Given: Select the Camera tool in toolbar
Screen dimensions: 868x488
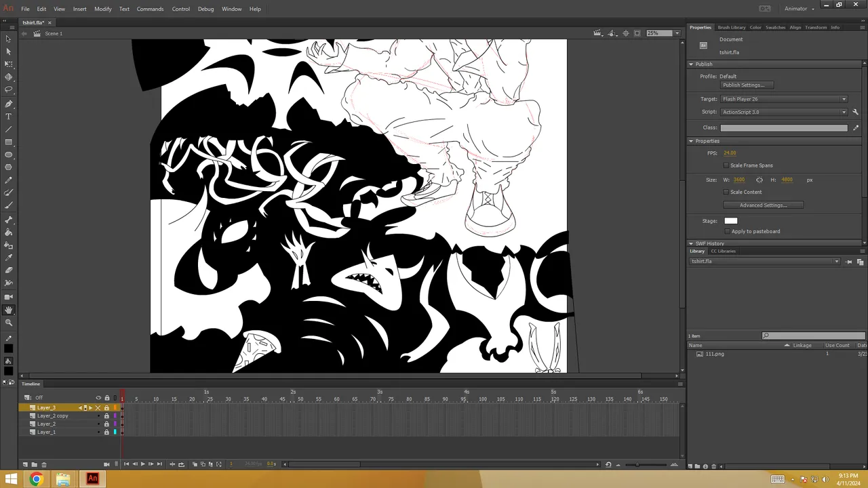Looking at the screenshot, I should [8, 297].
